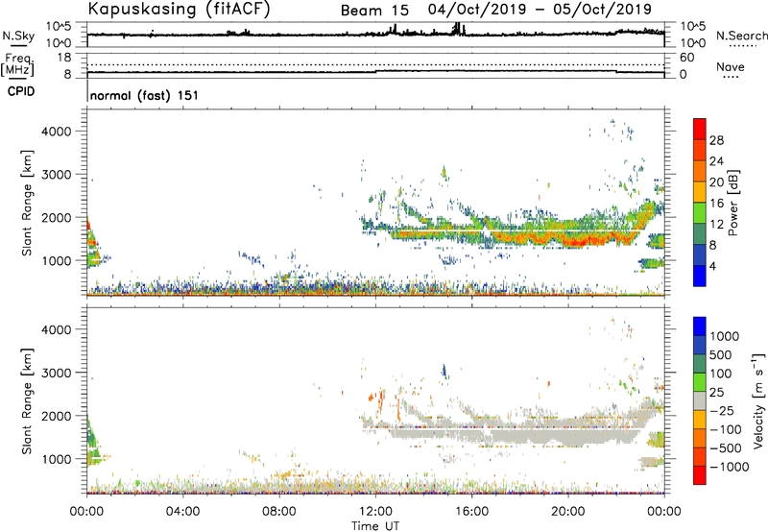The image size is (768, 532).
Task: Click the 24 label on power colorbar
Action: click(716, 161)
